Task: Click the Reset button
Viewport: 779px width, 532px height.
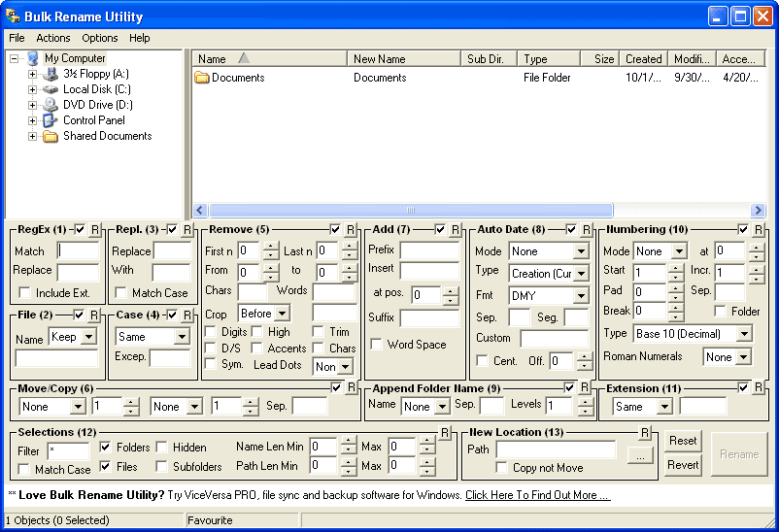Action: [x=683, y=441]
